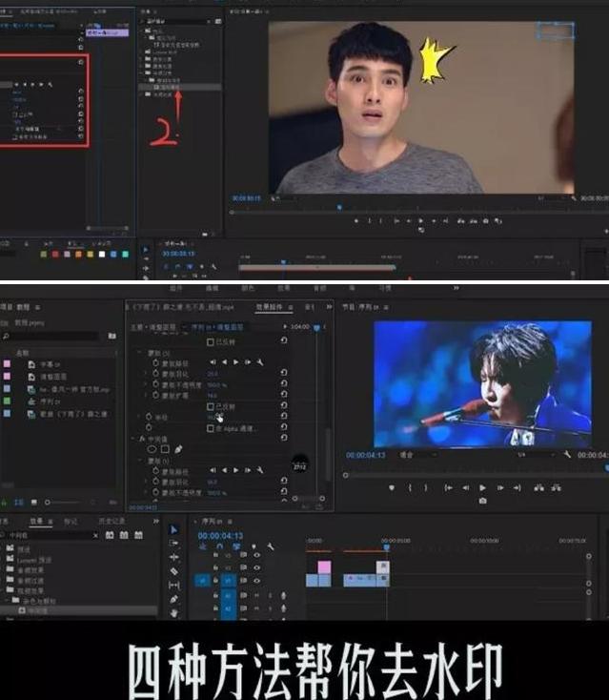Open the 效果 panel tab in lower left
This screenshot has width=609, height=700.
pyautogui.click(x=36, y=521)
